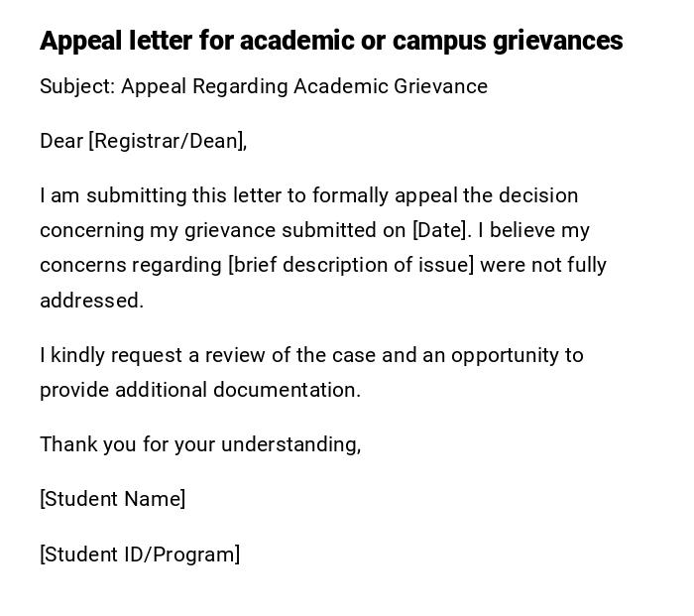Click the Subject line text
694x616 pixels.
[263, 86]
